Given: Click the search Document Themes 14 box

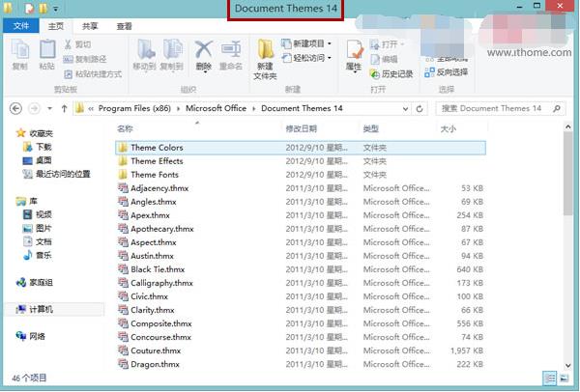Looking at the screenshot, I should point(498,108).
